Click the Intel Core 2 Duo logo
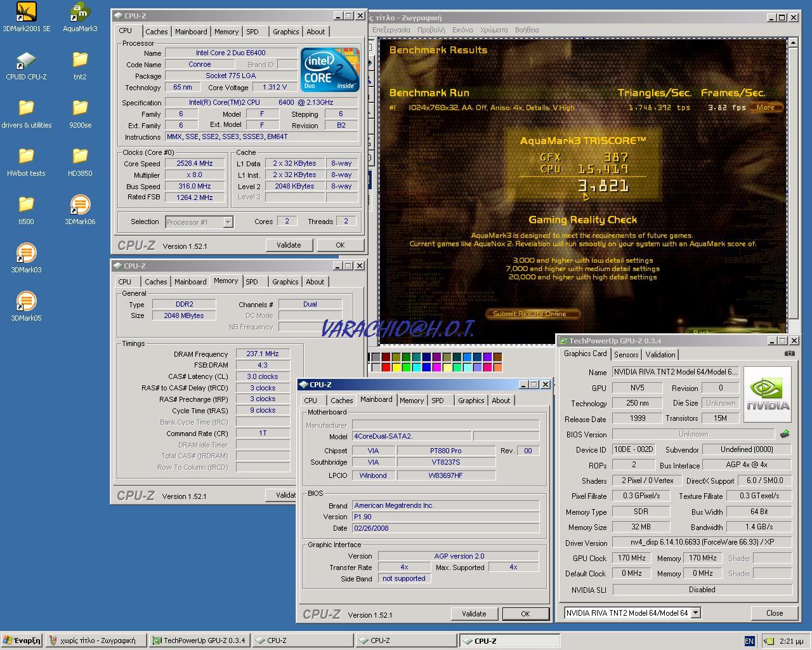Image resolution: width=812 pixels, height=650 pixels. pos(330,69)
